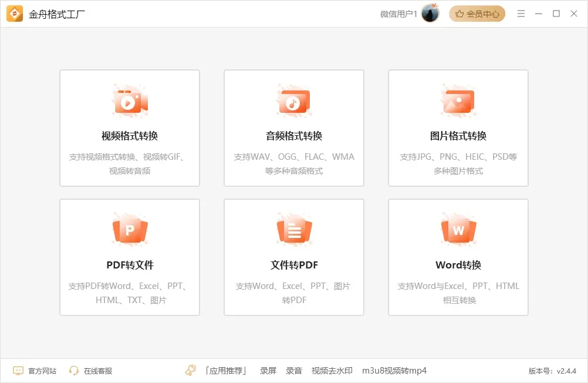This screenshot has height=383, width=588.
Task: Open the 会员中心 member center button
Action: [477, 14]
